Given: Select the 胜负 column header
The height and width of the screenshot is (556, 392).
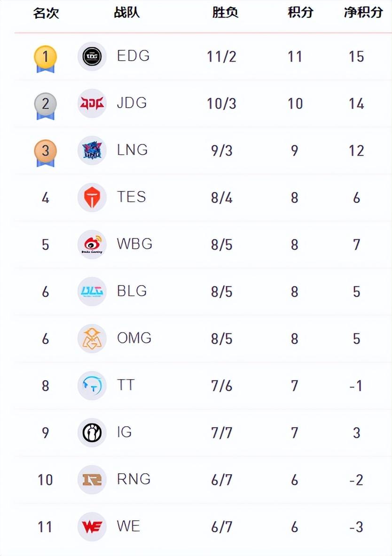Looking at the screenshot, I should point(226,12).
